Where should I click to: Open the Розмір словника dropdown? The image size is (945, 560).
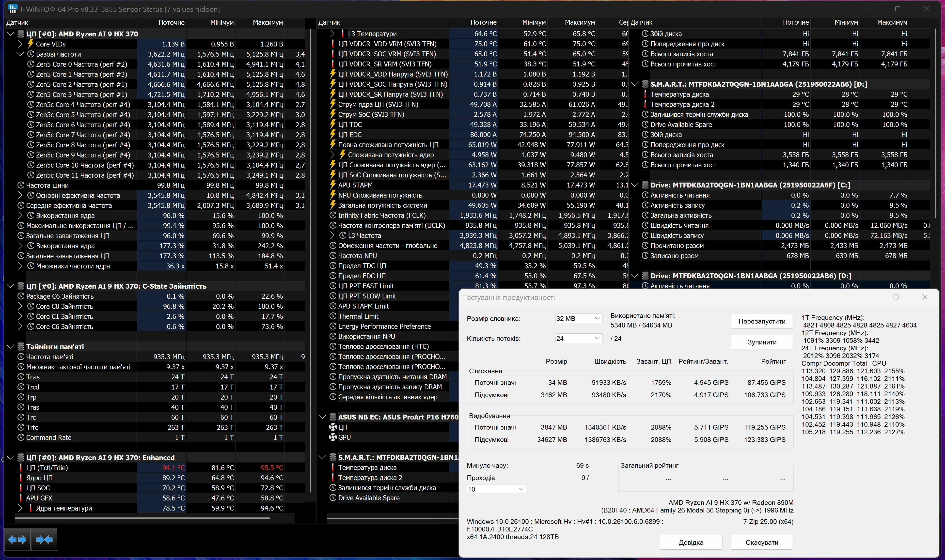[577, 318]
